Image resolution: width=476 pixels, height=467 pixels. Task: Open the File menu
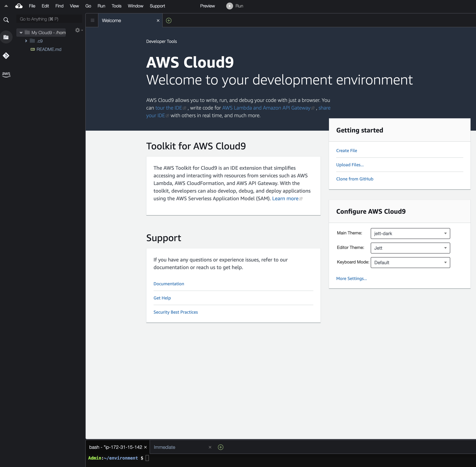point(32,6)
